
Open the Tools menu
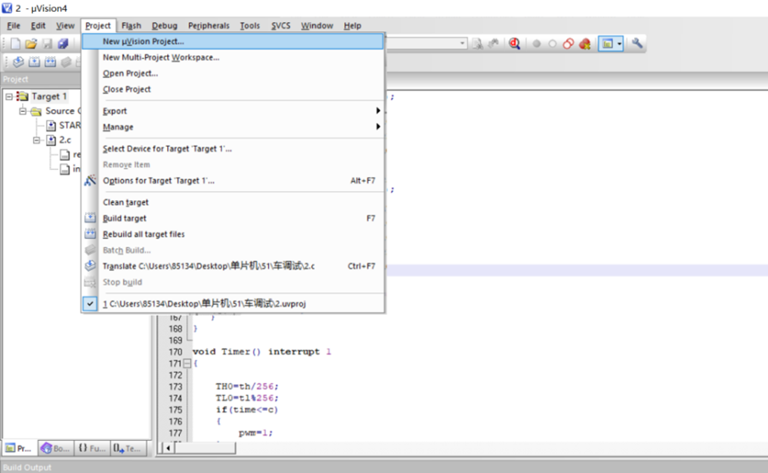click(x=250, y=25)
